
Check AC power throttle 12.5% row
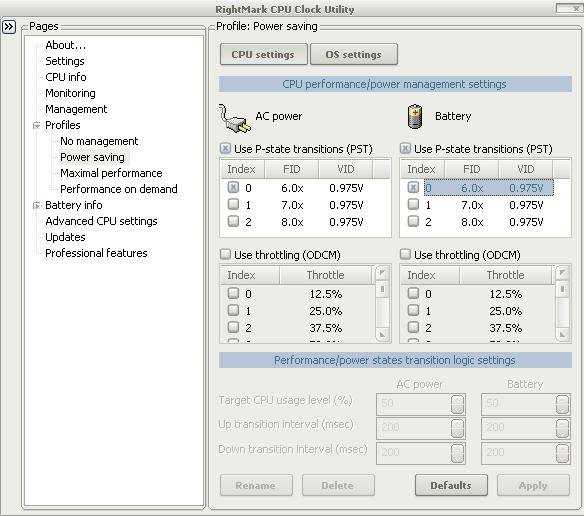pyautogui.click(x=233, y=293)
